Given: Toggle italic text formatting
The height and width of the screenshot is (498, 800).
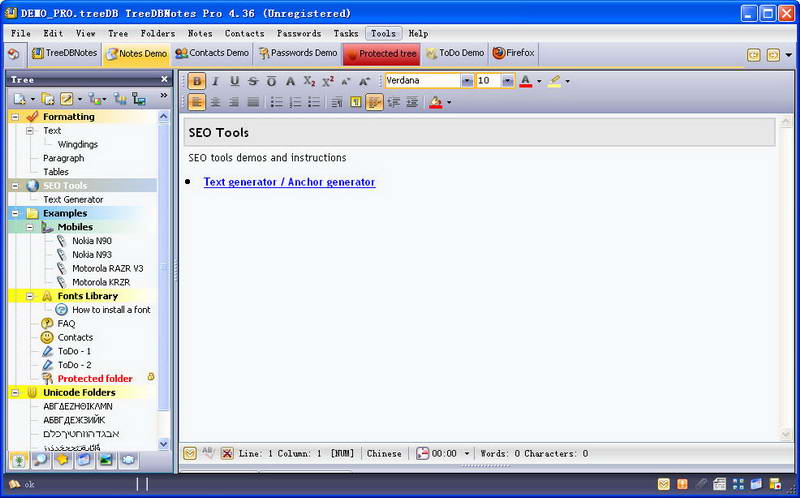Looking at the screenshot, I should point(215,81).
